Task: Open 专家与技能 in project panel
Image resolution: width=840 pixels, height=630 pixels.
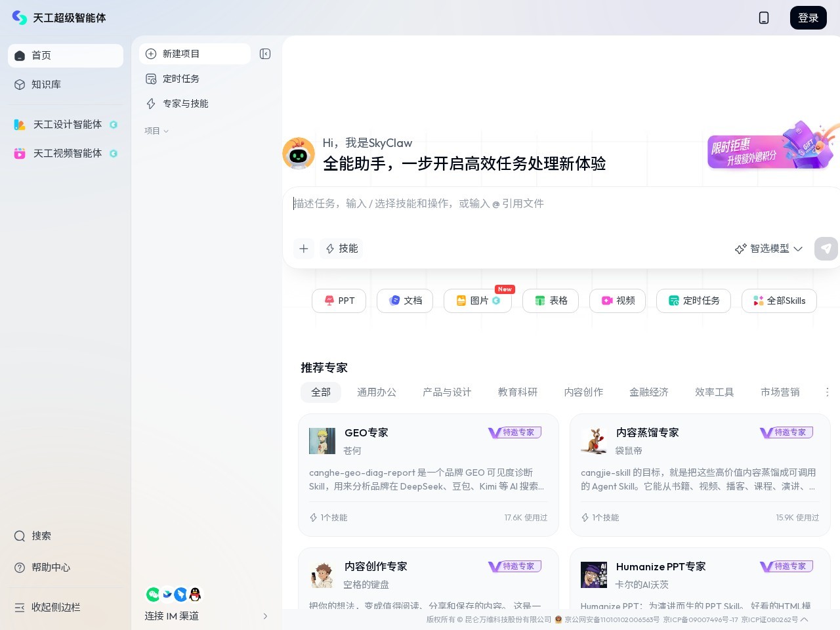Action: pos(207,104)
